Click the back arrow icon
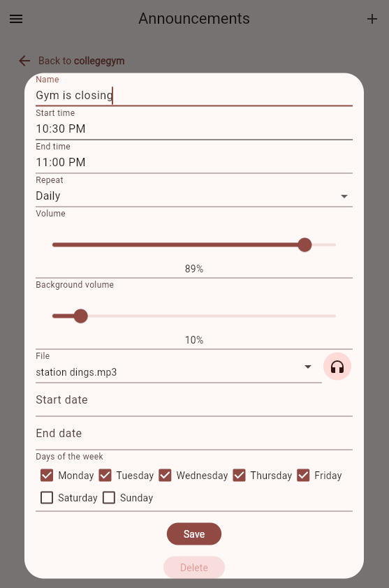 tap(24, 61)
